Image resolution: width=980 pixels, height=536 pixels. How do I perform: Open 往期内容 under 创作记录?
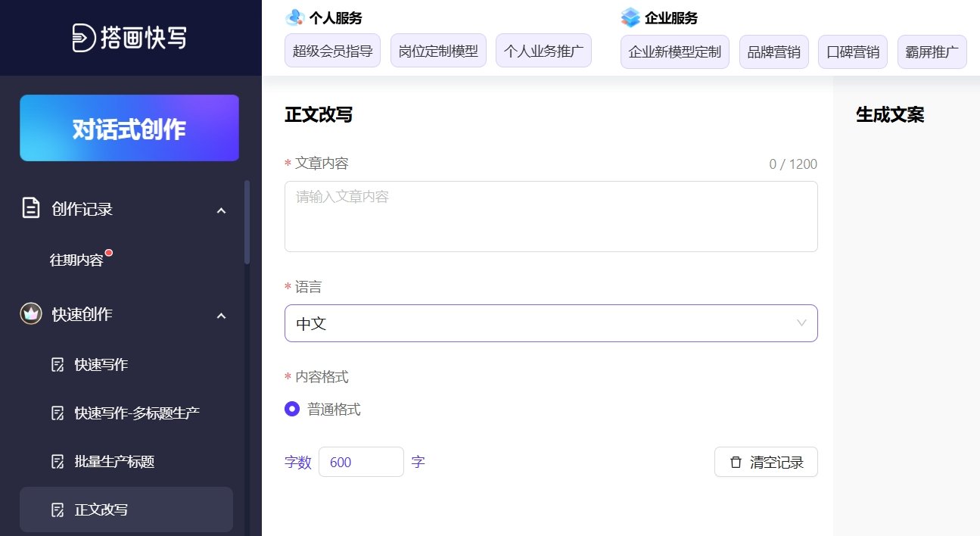pyautogui.click(x=77, y=259)
